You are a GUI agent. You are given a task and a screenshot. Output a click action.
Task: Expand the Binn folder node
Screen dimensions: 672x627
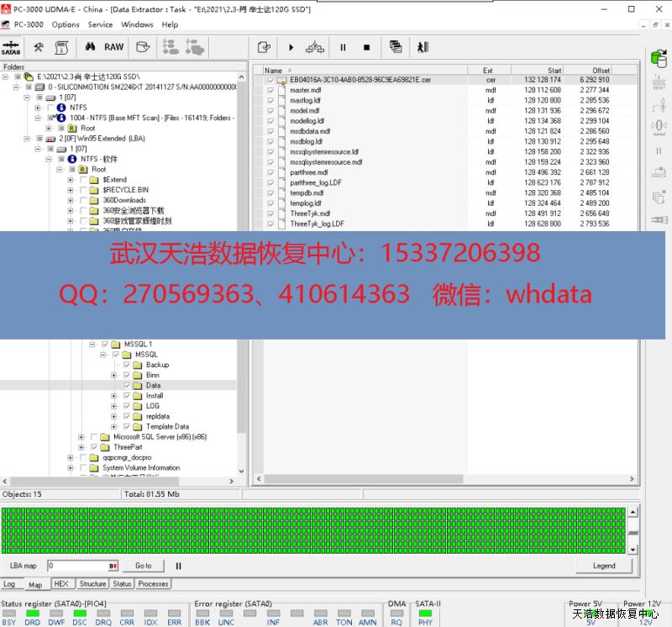point(113,375)
